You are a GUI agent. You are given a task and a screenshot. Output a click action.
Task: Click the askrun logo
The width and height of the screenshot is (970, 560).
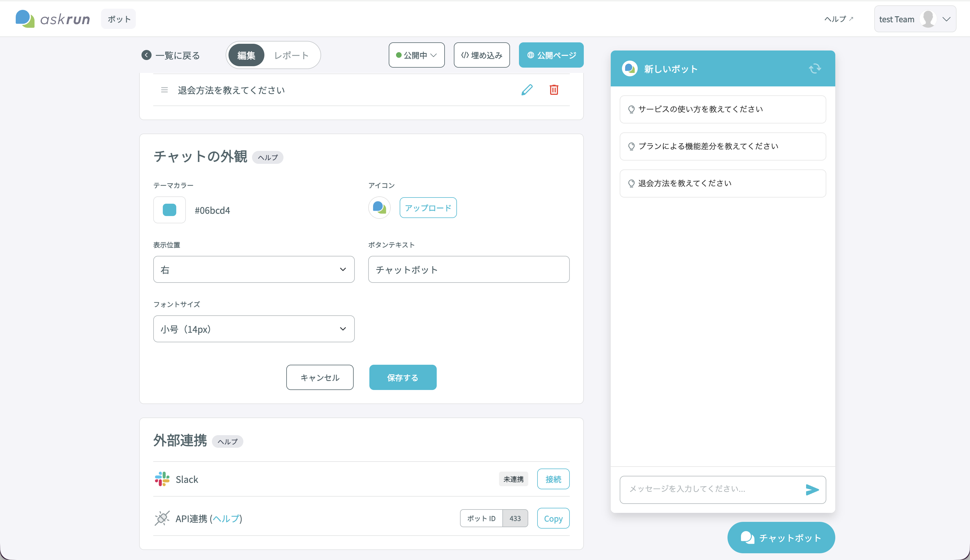(53, 19)
